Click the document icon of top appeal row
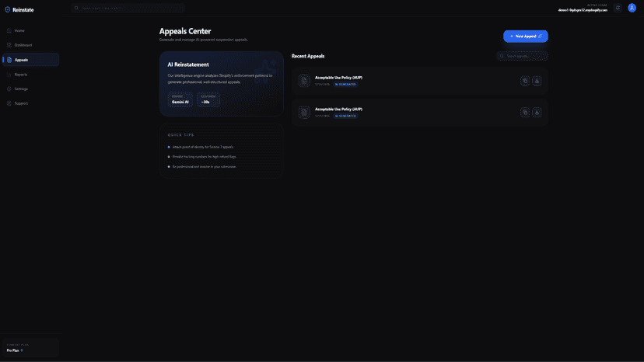The image size is (644, 362). (x=304, y=81)
